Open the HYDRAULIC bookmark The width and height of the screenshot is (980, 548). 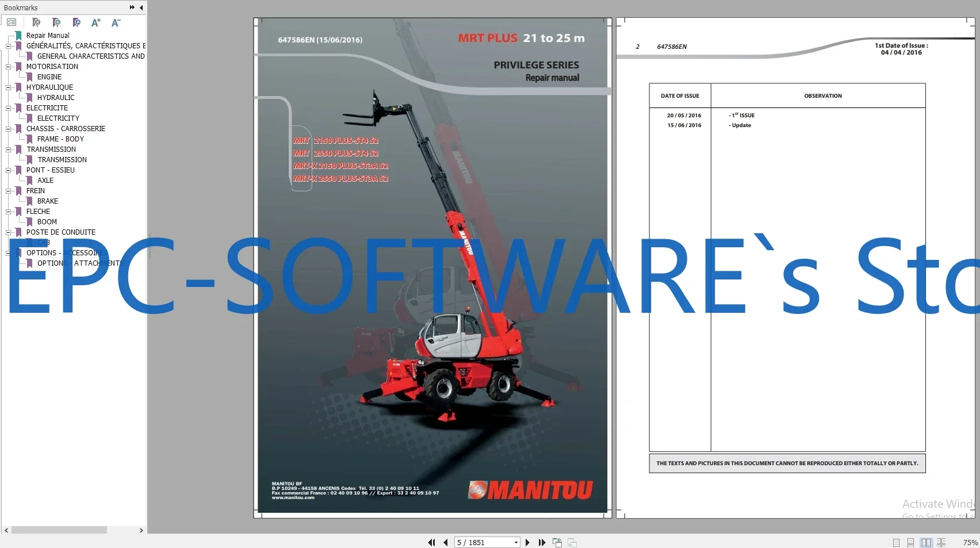56,98
